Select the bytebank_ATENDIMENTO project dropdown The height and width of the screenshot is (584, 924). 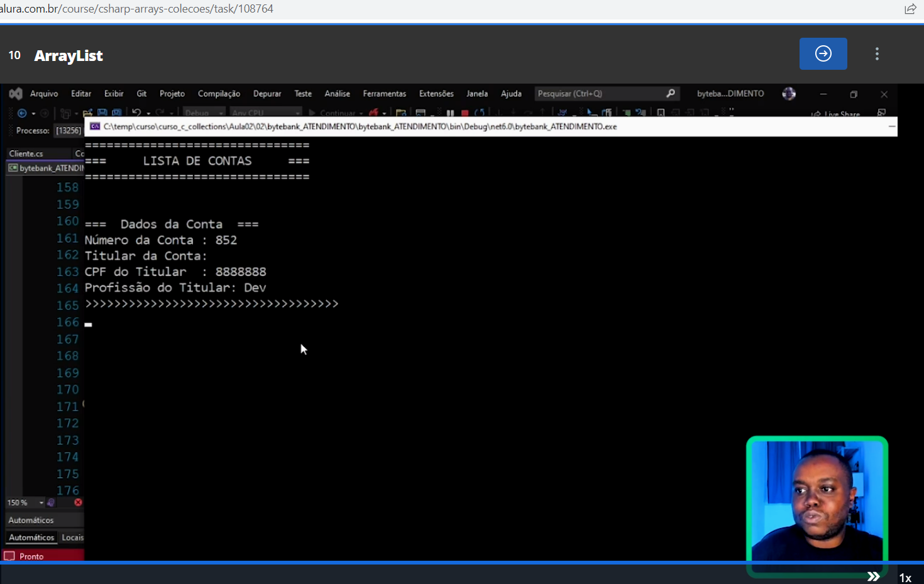point(46,168)
